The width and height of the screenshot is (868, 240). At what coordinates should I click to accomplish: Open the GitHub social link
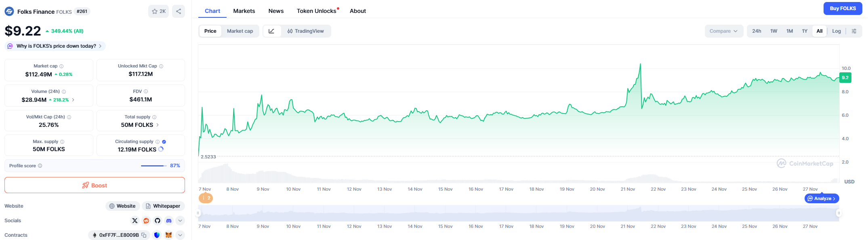coord(158,221)
